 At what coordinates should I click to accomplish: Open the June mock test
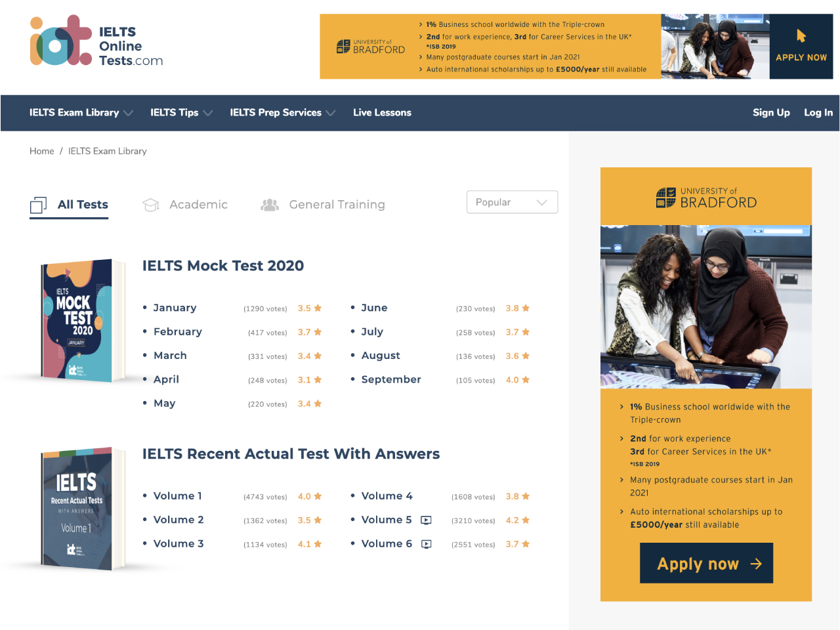click(x=374, y=308)
